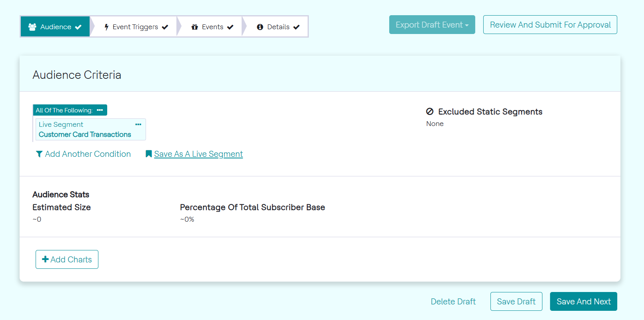The image size is (644, 320).
Task: Switch to the Event Triggers step
Action: point(135,27)
